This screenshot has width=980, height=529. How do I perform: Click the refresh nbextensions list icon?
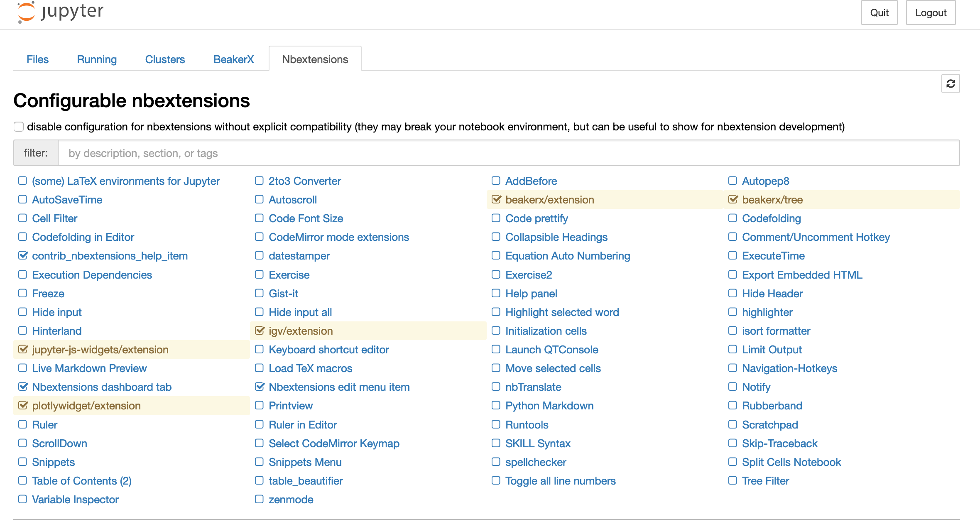950,84
